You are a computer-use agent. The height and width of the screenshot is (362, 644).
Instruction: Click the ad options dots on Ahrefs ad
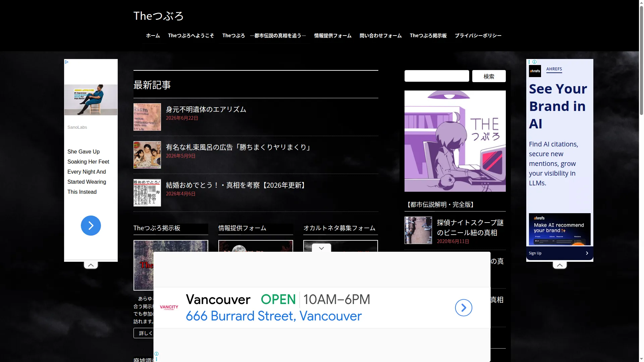529,62
